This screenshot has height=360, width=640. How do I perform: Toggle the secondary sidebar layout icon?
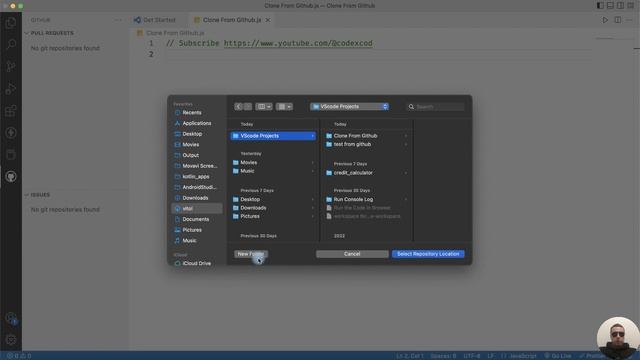[620, 6]
